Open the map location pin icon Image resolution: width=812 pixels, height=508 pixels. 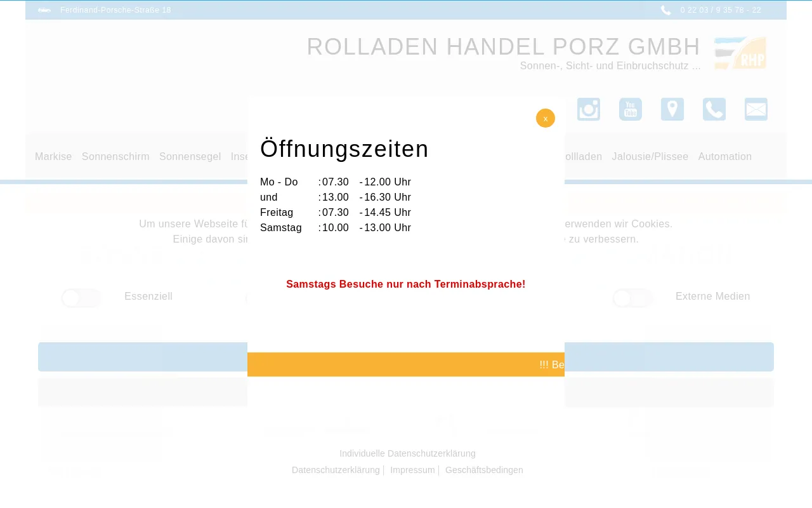672,109
